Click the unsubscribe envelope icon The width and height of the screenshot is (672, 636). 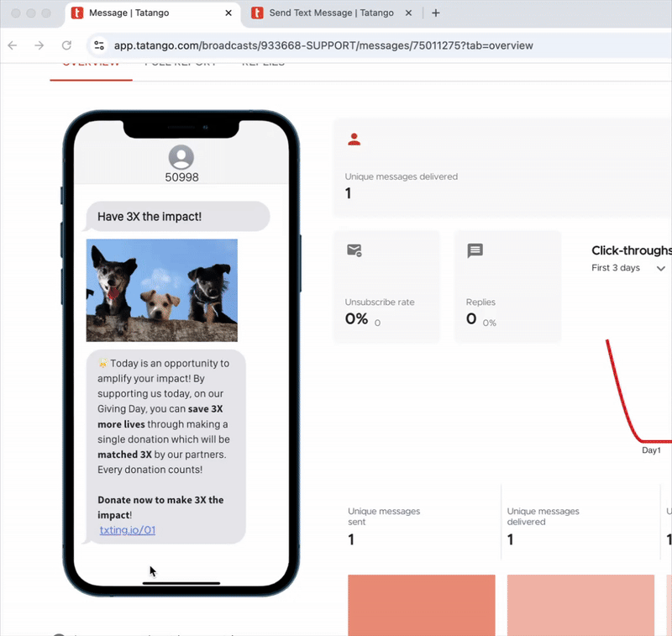pyautogui.click(x=354, y=250)
